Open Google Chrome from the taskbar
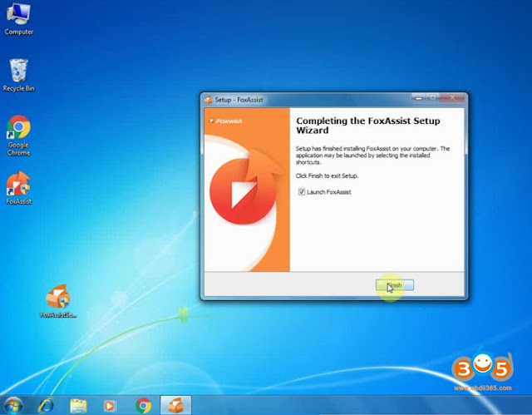The width and height of the screenshot is (532, 415). tap(143, 406)
